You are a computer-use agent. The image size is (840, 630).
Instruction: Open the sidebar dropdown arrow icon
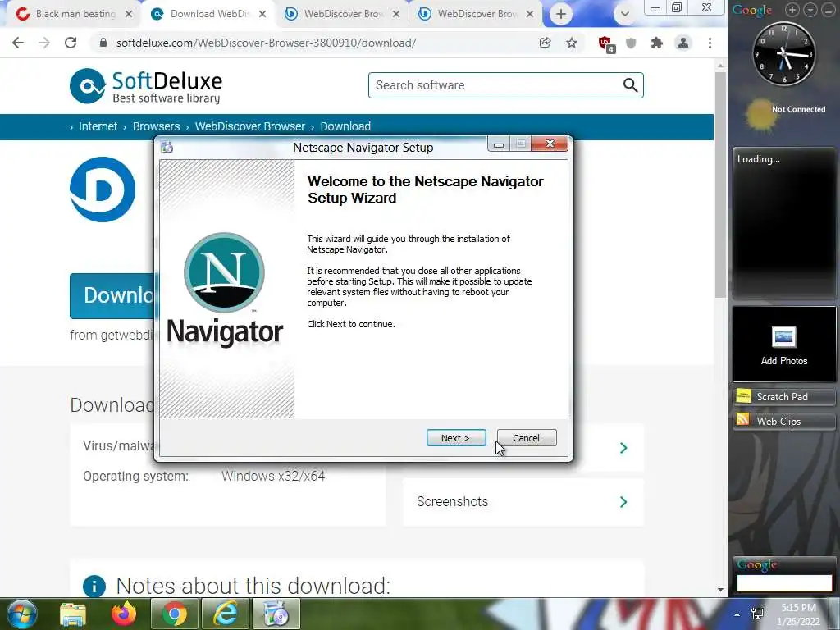(810, 9)
